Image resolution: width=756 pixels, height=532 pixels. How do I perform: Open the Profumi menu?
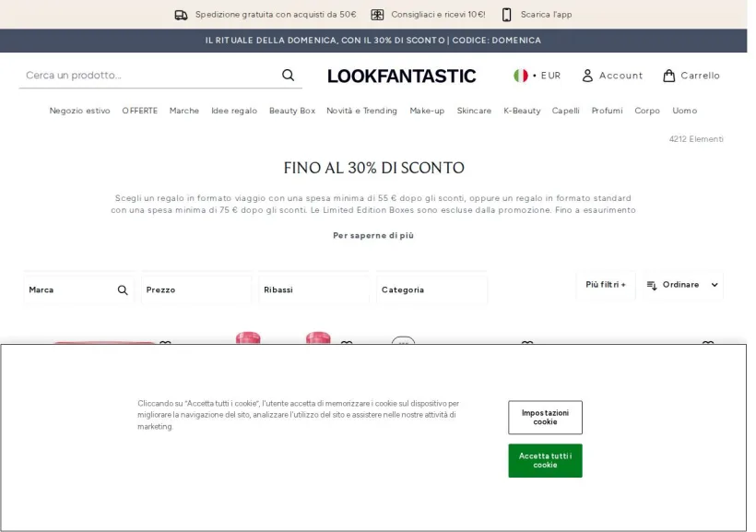(607, 111)
